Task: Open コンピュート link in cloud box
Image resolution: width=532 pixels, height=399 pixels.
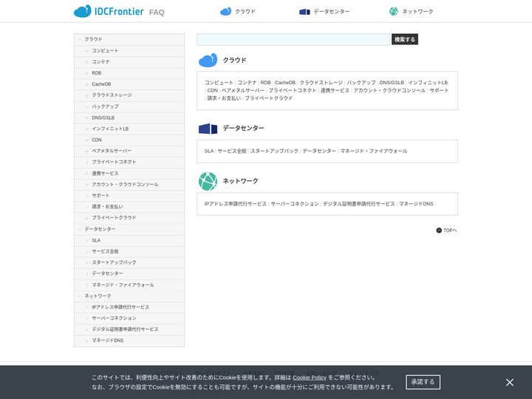Action: [219, 83]
